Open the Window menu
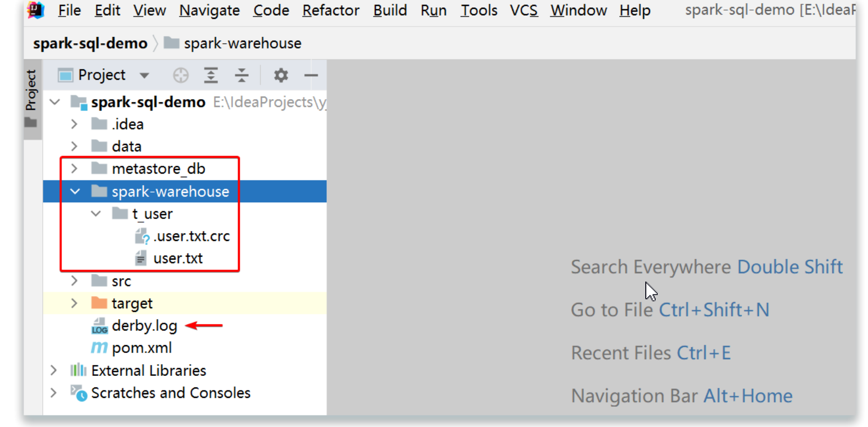This screenshot has width=868, height=427. (578, 10)
